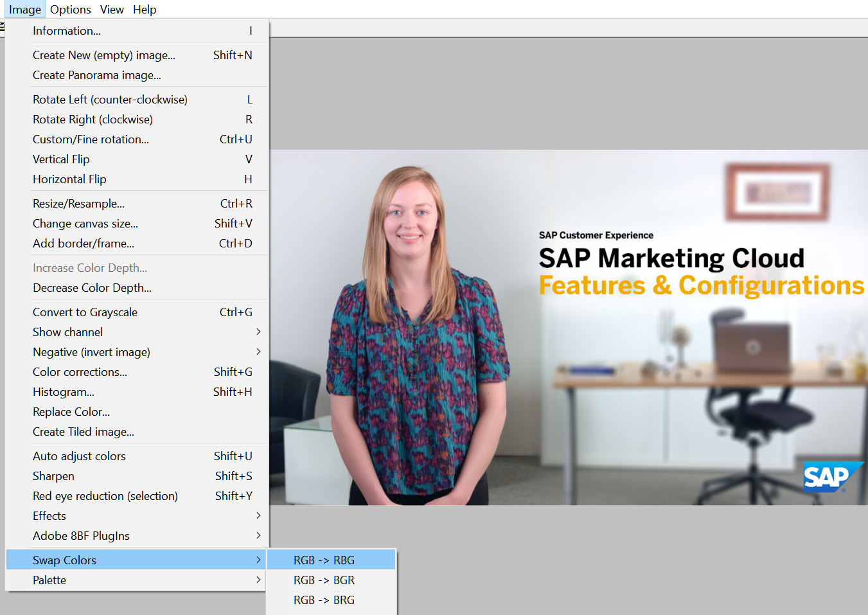Apply Horizontal Flip

click(x=136, y=179)
